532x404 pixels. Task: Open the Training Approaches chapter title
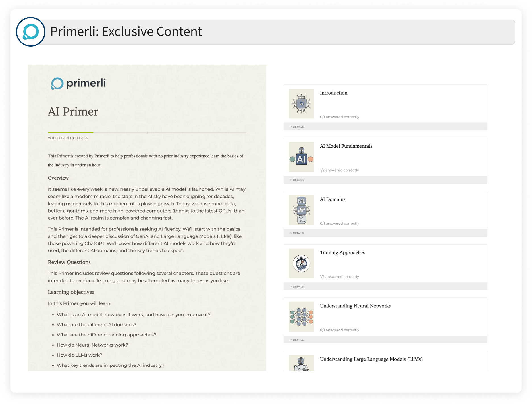click(x=342, y=253)
